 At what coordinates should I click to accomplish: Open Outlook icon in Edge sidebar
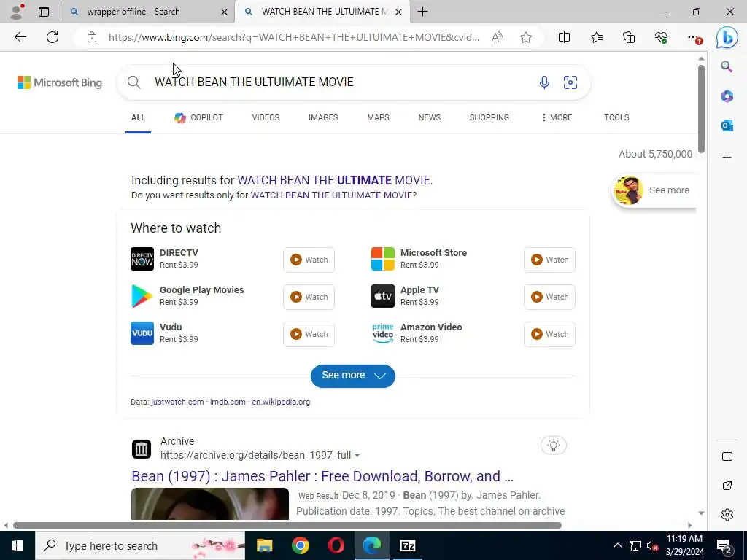(x=727, y=125)
